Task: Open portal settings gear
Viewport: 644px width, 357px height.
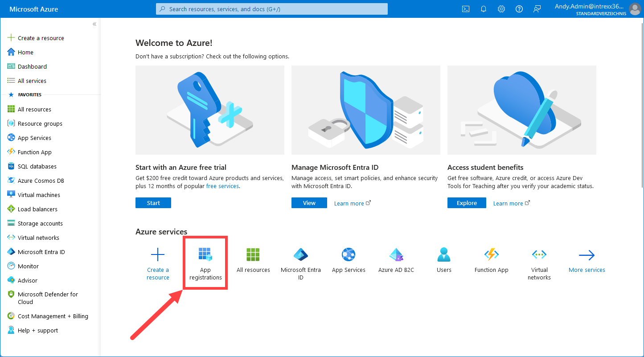Action: click(x=501, y=9)
